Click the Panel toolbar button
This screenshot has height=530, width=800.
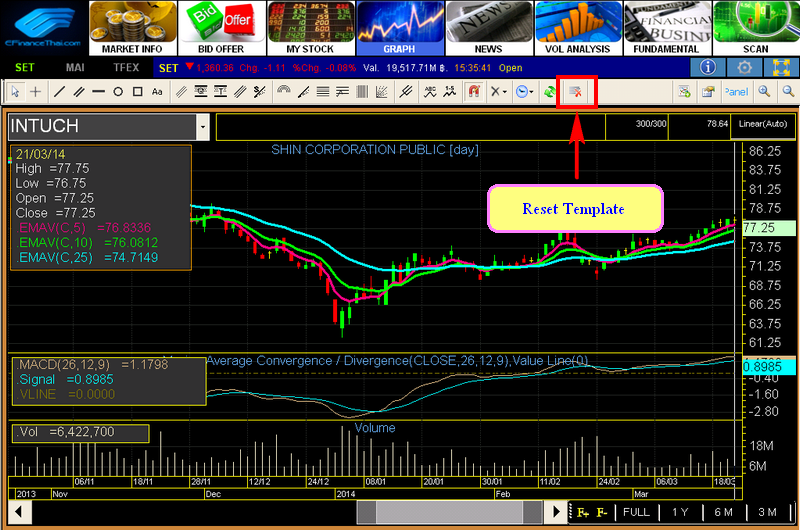click(x=736, y=92)
